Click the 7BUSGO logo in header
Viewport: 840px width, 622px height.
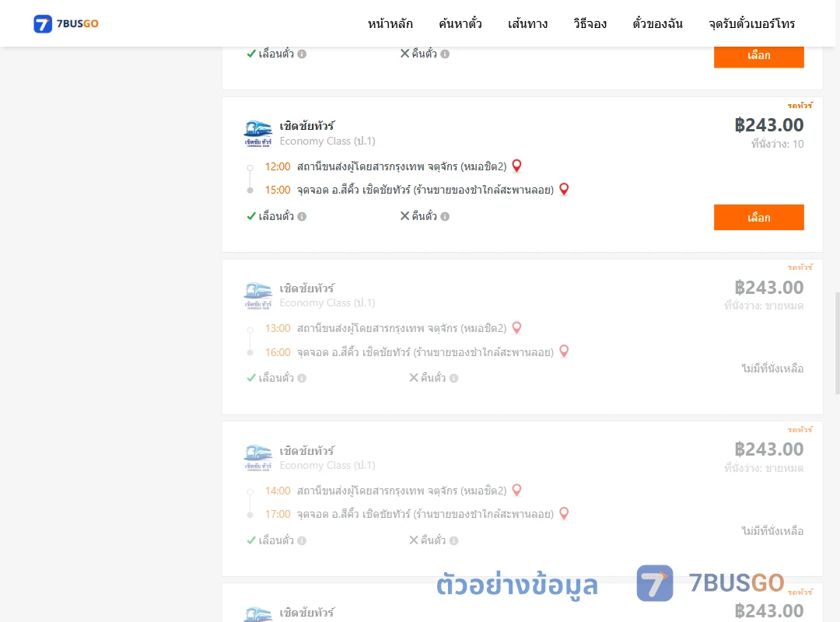(66, 23)
